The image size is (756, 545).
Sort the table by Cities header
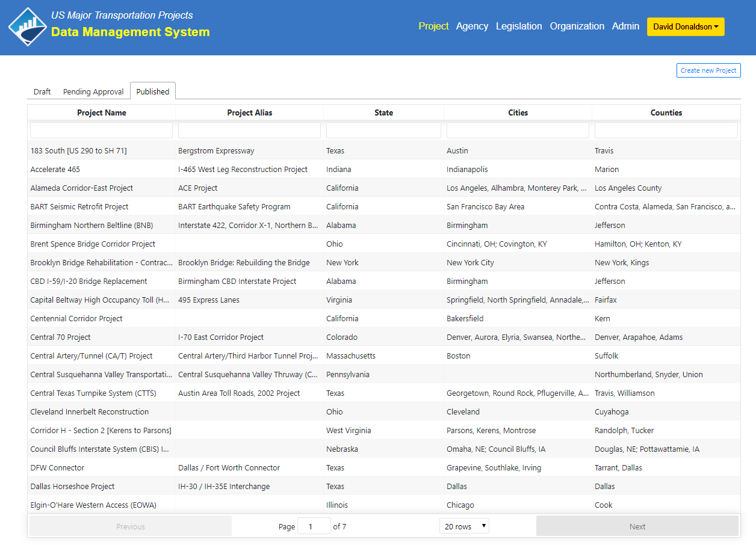pyautogui.click(x=518, y=112)
